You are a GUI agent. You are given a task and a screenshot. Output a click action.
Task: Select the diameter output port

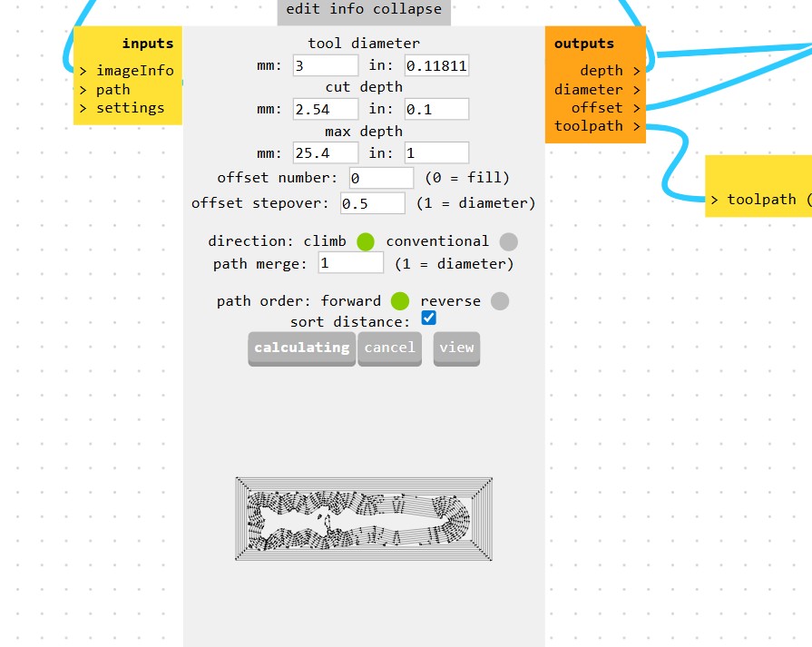597,90
